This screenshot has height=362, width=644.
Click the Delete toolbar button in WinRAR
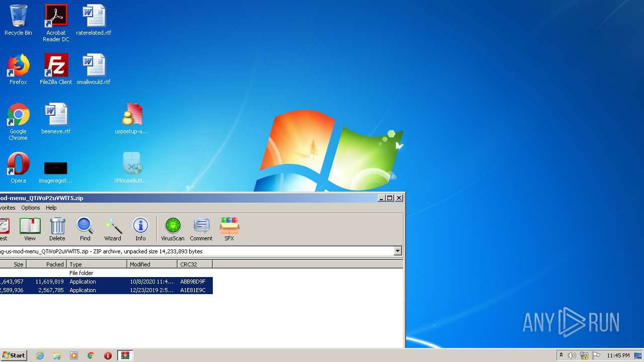click(57, 229)
